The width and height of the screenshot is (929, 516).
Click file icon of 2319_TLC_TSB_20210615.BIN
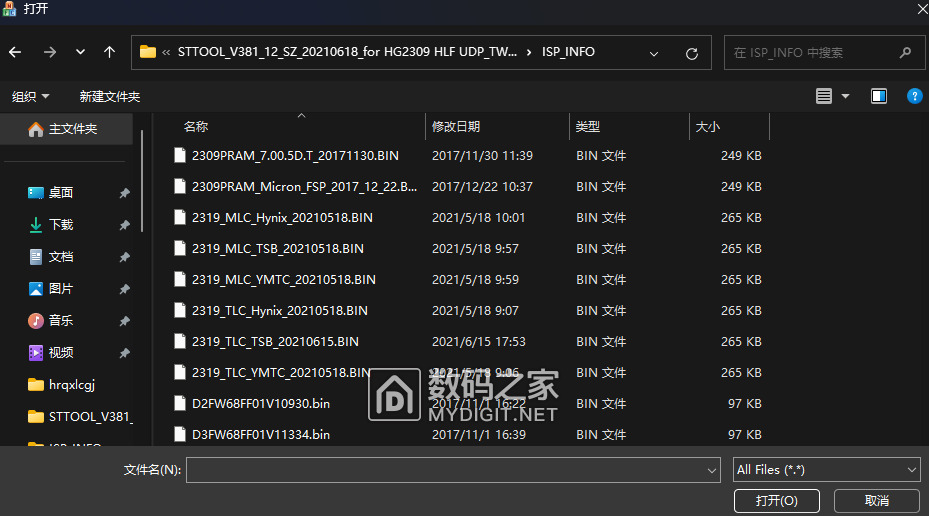coord(180,342)
